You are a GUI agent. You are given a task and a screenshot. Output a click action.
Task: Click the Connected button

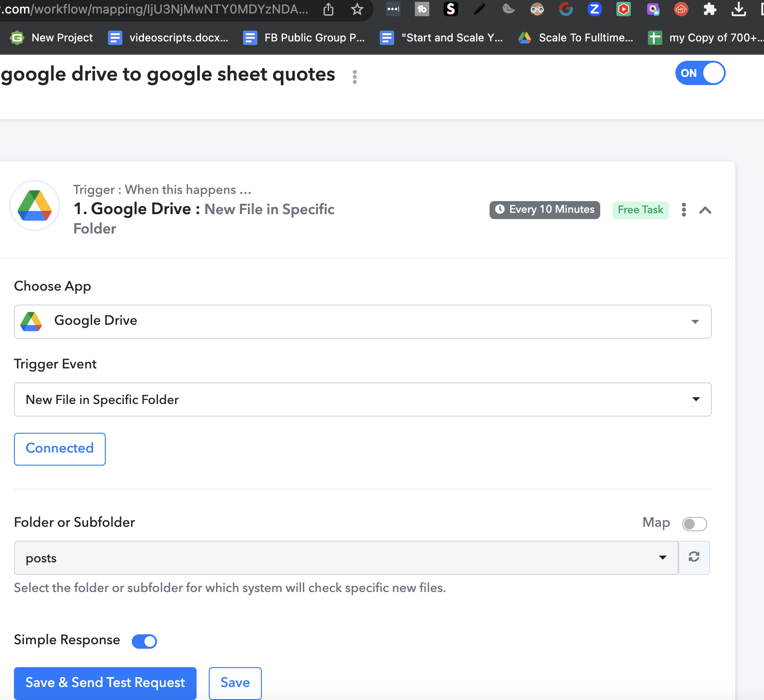point(60,449)
